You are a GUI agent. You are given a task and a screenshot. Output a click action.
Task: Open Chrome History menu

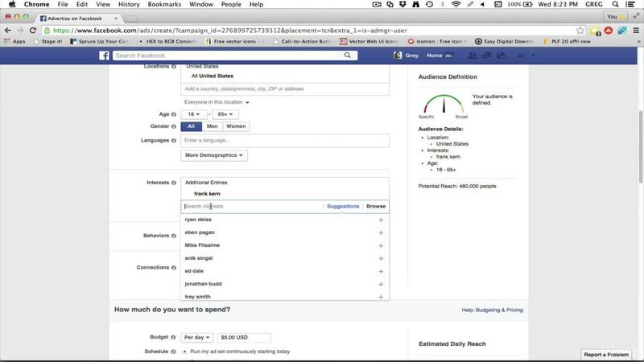point(129,4)
